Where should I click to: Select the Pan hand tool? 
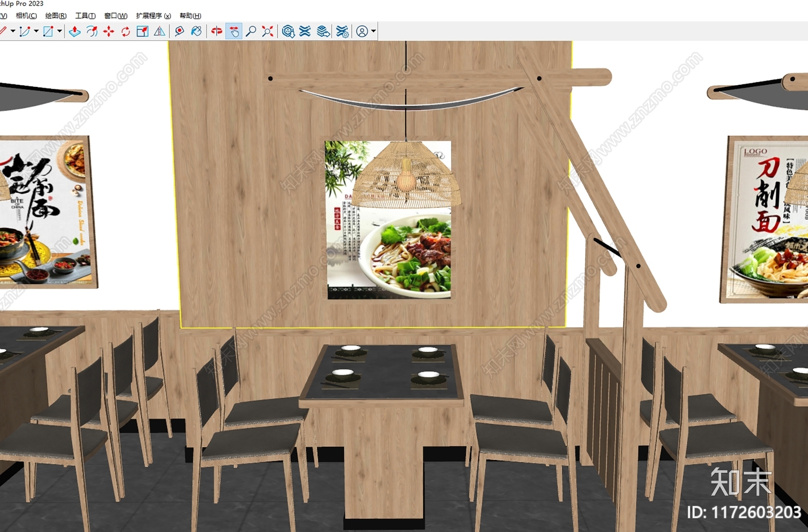(234, 31)
